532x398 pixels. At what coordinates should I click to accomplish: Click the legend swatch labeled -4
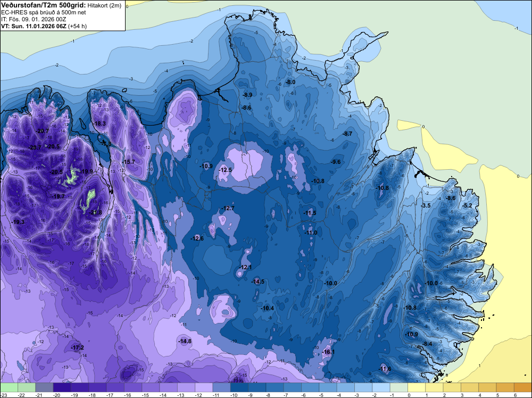pos(345,387)
